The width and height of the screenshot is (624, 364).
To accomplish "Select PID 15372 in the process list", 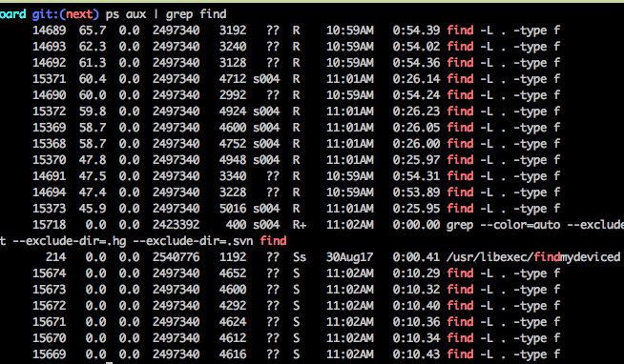I will point(49,111).
